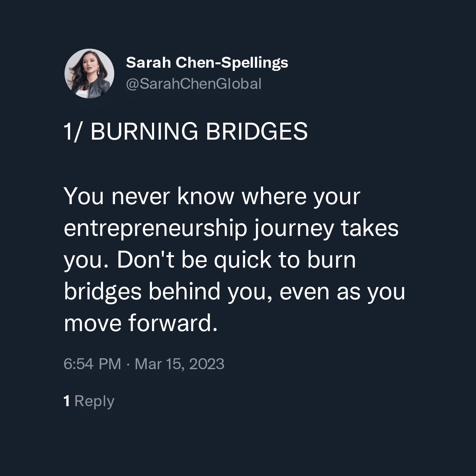
Task: Click the word entrepreneurship in the tweet
Action: coord(155,228)
